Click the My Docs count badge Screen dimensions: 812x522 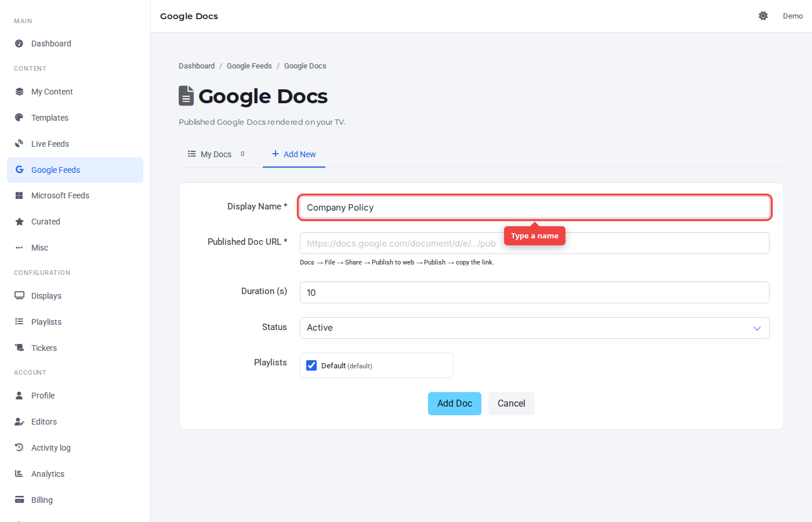(x=242, y=154)
